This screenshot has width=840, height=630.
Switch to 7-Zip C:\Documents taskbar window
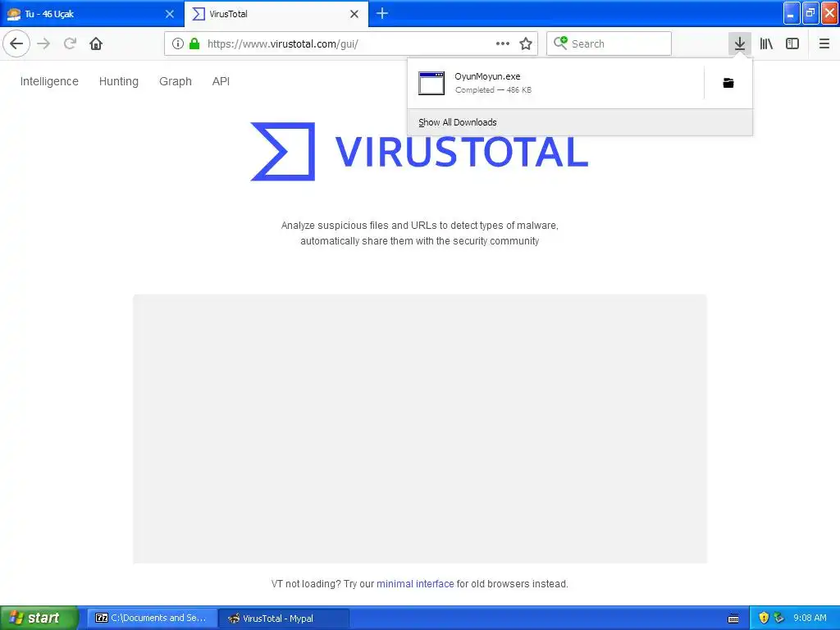click(x=152, y=619)
